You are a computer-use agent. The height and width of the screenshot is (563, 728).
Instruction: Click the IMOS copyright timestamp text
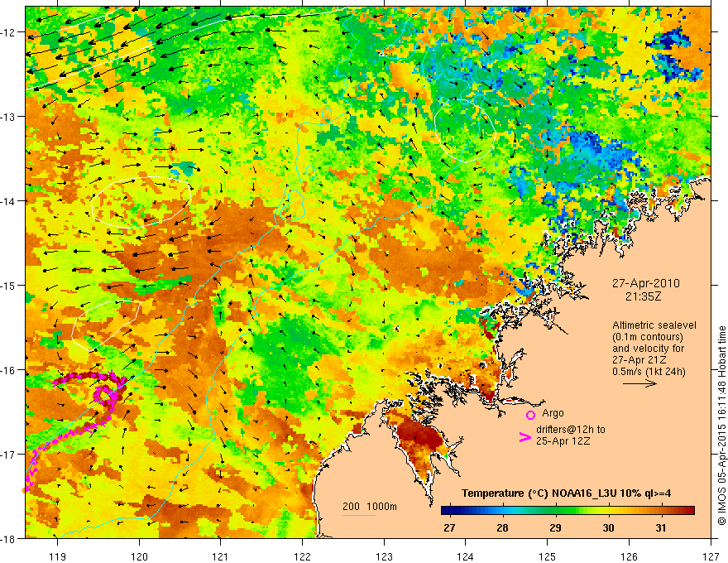pos(721,426)
